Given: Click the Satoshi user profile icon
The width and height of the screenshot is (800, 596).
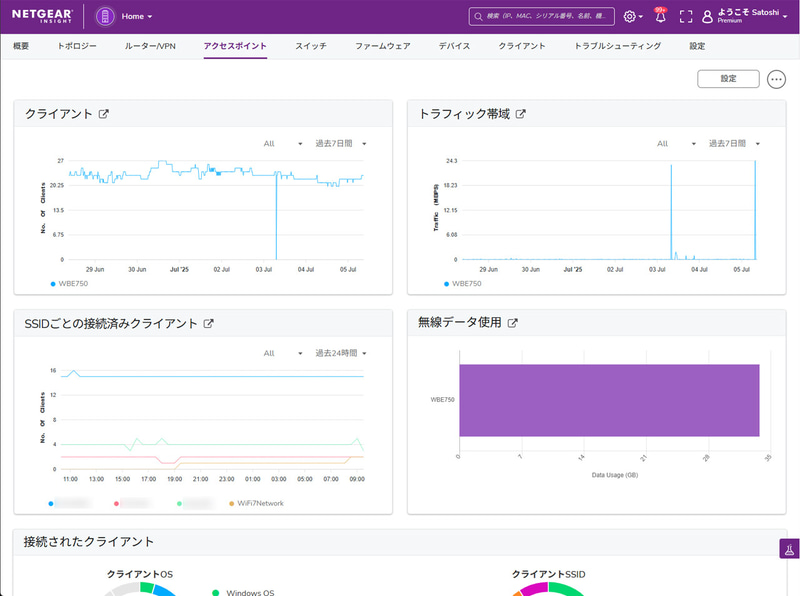Looking at the screenshot, I should (x=708, y=16).
